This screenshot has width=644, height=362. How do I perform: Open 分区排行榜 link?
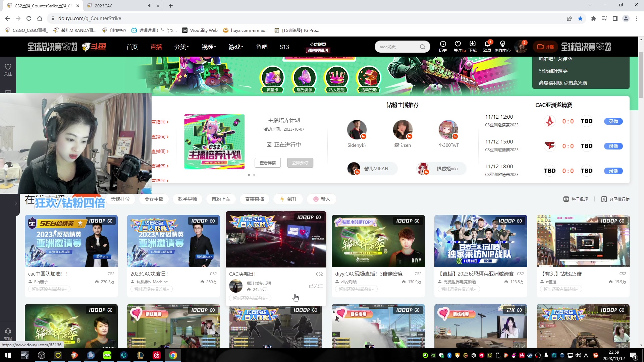tap(615, 199)
